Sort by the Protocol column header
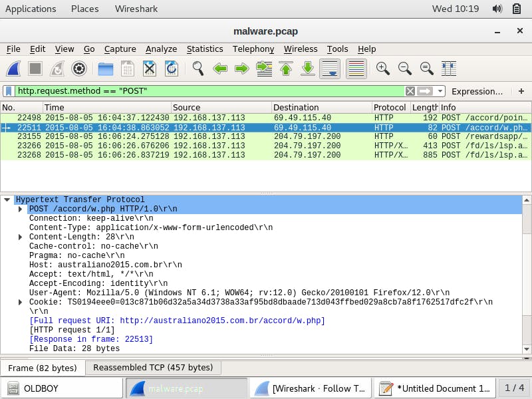Viewport: 532px width, 399px height. pyautogui.click(x=391, y=108)
